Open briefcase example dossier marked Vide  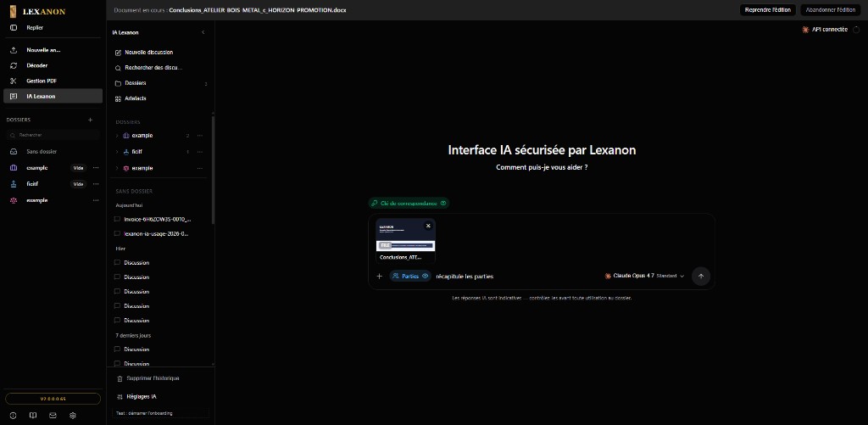[36, 168]
